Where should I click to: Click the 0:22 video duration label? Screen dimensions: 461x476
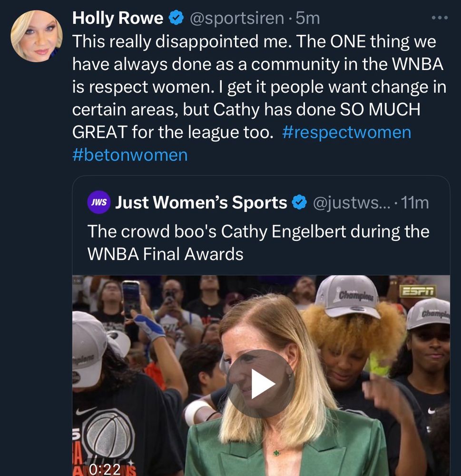[105, 469]
